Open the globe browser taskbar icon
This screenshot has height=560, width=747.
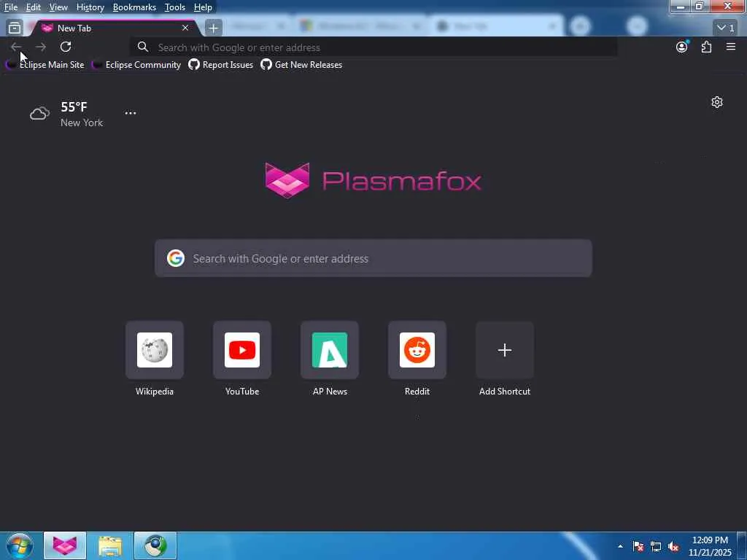click(x=155, y=545)
